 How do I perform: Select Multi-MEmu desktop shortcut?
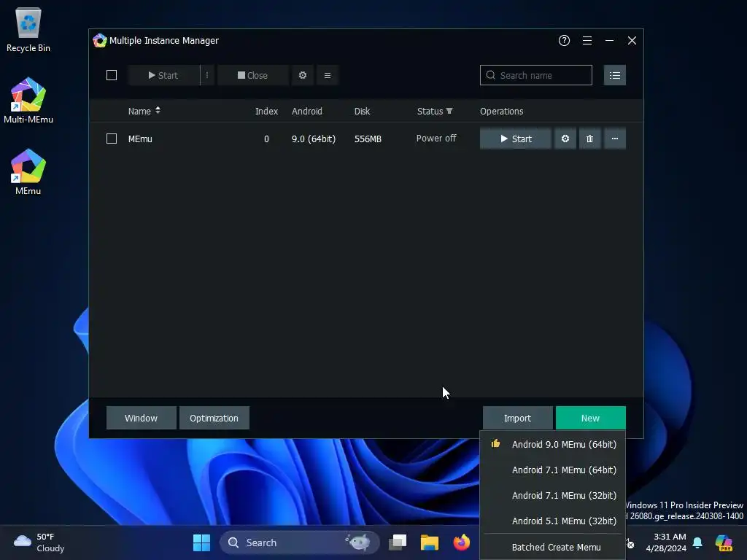[x=28, y=101]
